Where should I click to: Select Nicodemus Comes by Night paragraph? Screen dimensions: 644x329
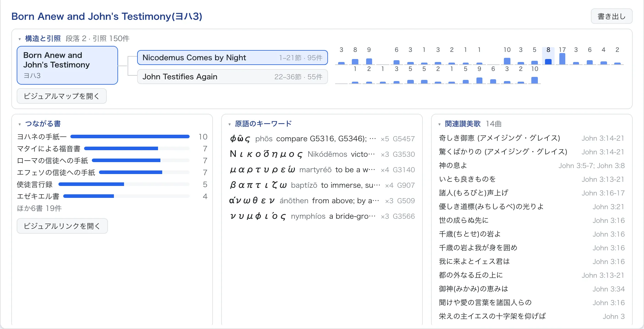[233, 58]
